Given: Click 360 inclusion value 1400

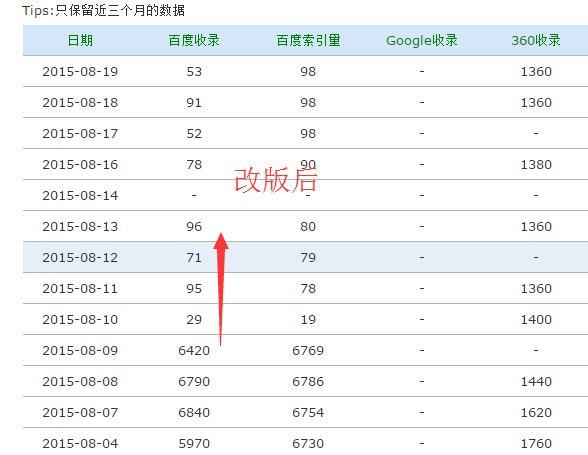Looking at the screenshot, I should coord(536,319).
